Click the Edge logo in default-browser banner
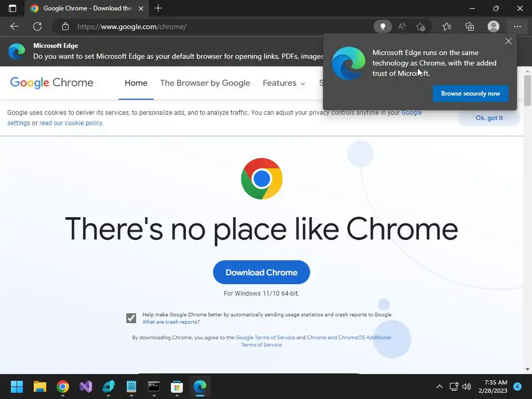Image resolution: width=532 pixels, height=399 pixels. click(17, 51)
